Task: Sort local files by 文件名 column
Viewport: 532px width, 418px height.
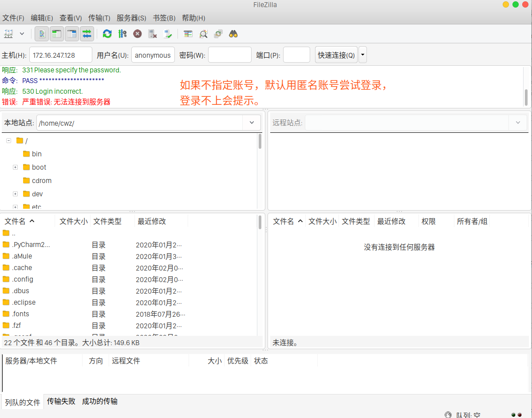Action: tap(28, 221)
